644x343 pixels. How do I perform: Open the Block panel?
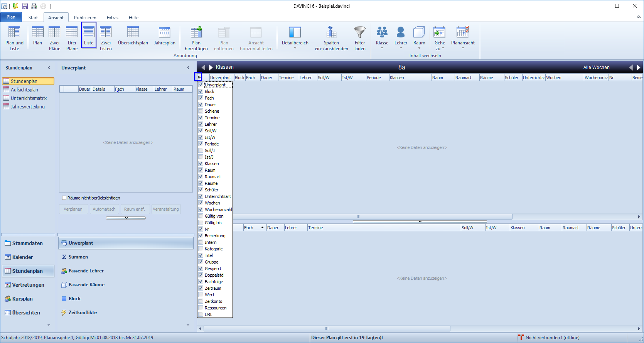point(126,299)
